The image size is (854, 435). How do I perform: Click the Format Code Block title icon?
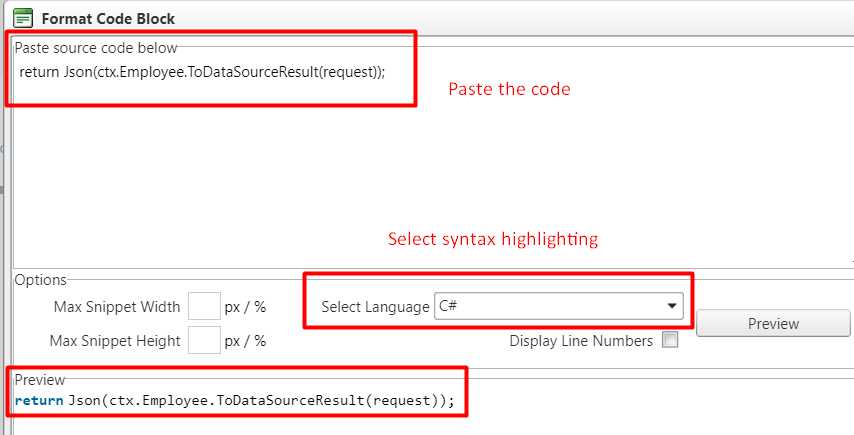[22, 18]
